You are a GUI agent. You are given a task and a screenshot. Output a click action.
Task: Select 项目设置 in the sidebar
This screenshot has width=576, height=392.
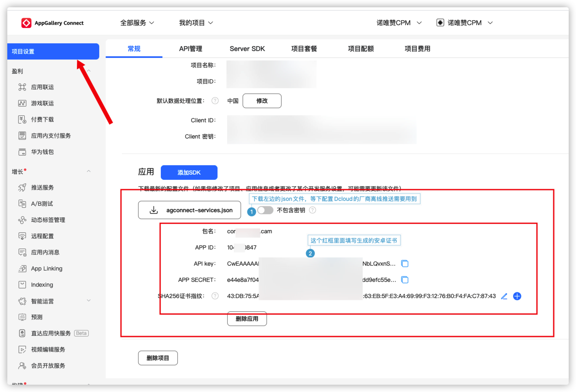click(x=53, y=51)
